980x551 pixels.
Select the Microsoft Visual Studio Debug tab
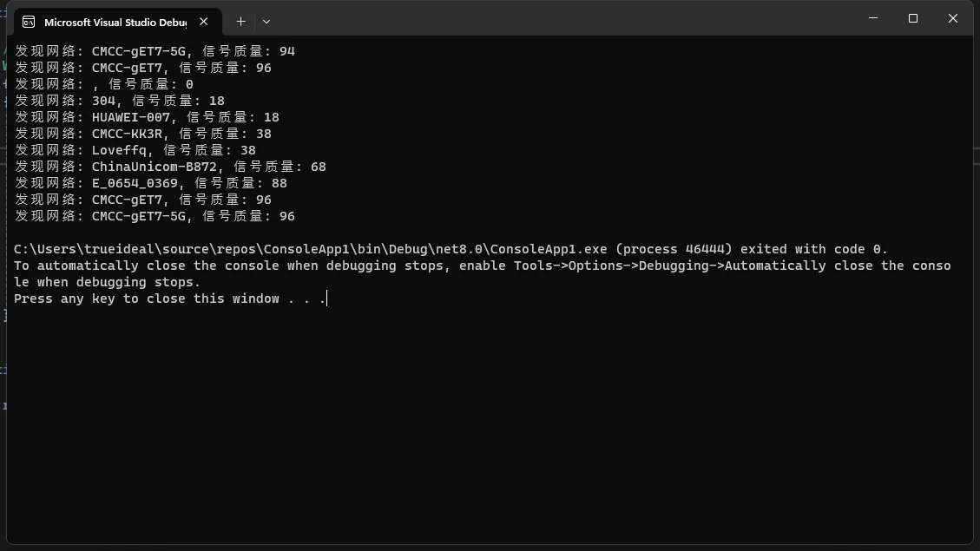click(117, 22)
